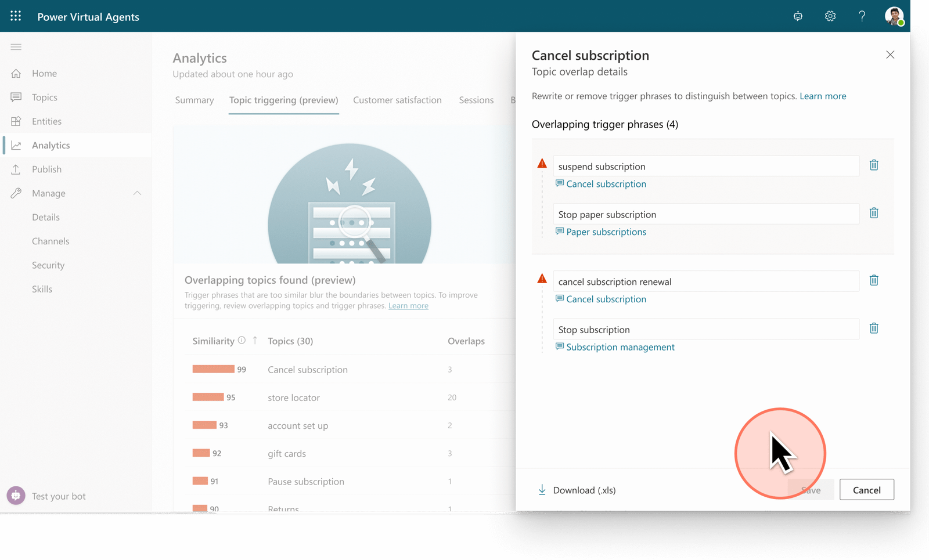This screenshot has width=929, height=560.
Task: Click Similarity info icon in table header
Action: 242,341
